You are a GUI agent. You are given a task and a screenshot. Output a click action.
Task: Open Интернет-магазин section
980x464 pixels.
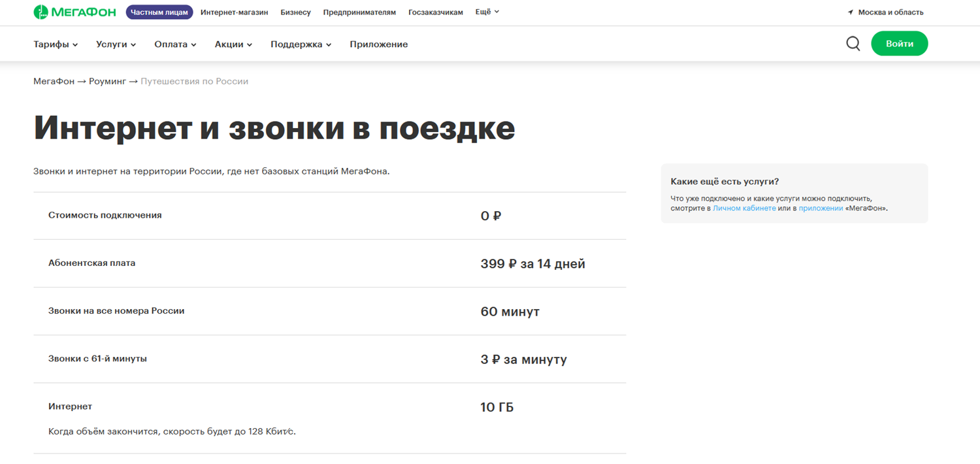tap(234, 12)
